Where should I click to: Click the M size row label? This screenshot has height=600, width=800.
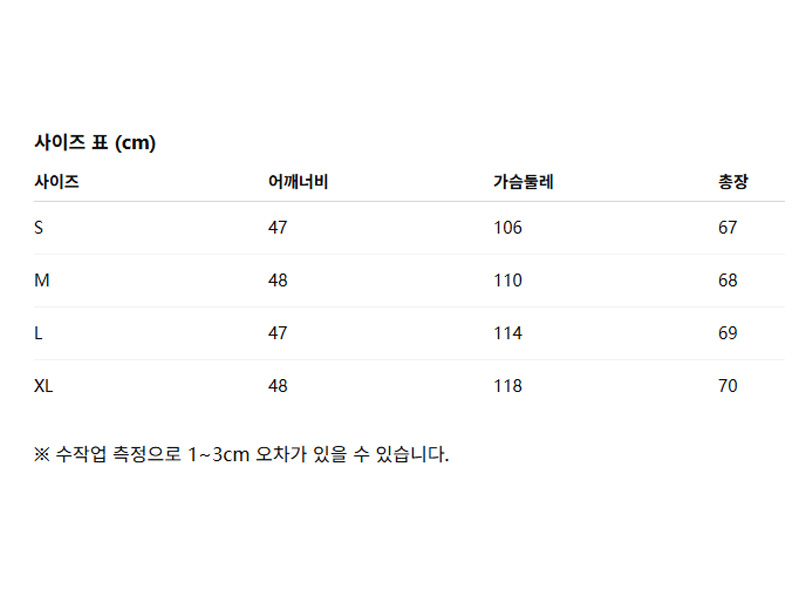[42, 281]
